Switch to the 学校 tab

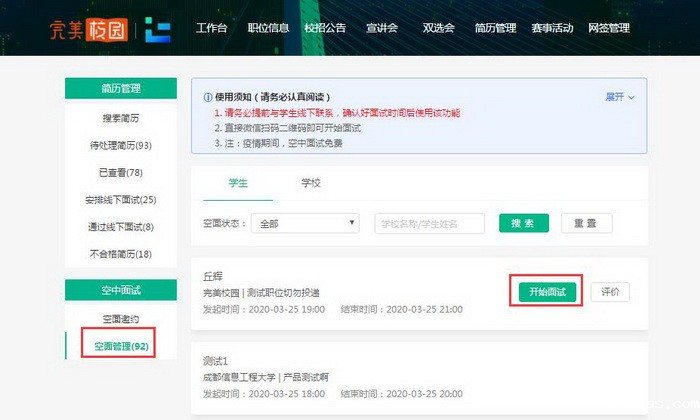click(311, 183)
